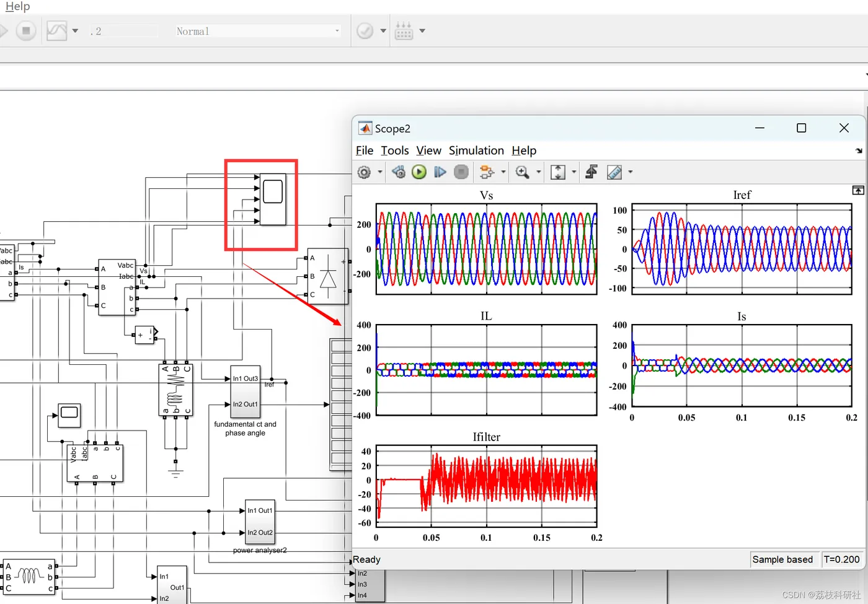Expand the zoom tool dropdown arrow
Screen dimensions: 868x604
(538, 172)
